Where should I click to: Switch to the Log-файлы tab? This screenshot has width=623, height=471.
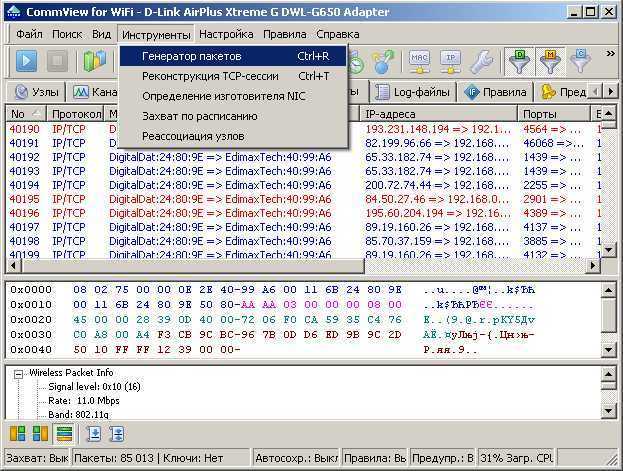point(413,92)
